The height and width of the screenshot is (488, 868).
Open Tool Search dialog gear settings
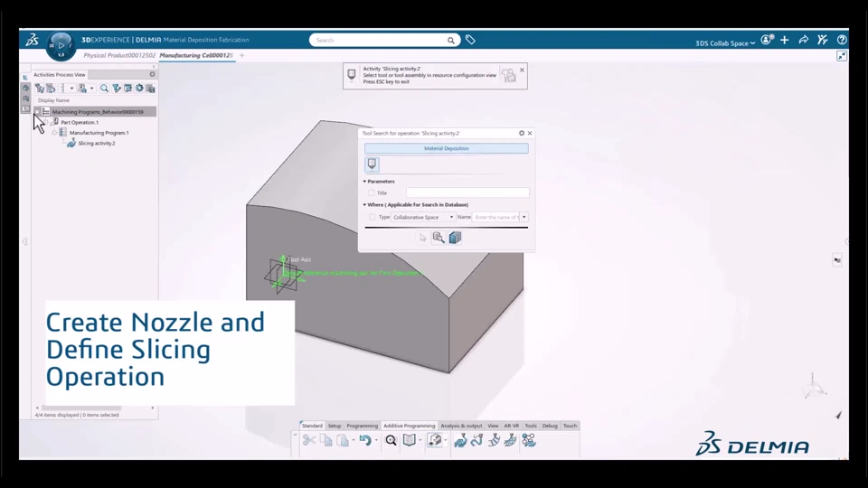point(522,134)
